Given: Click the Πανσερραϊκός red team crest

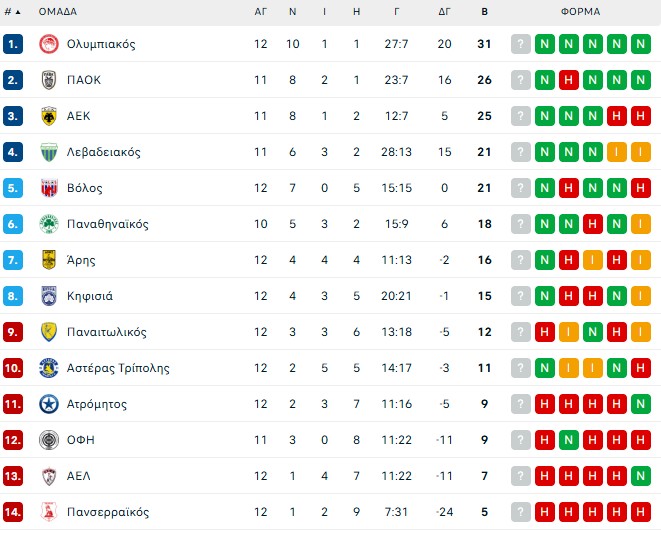Looking at the screenshot, I should point(48,512).
